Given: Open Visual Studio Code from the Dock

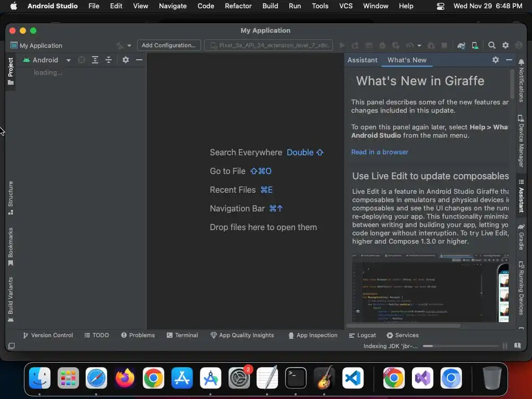Looking at the screenshot, I should 353,378.
